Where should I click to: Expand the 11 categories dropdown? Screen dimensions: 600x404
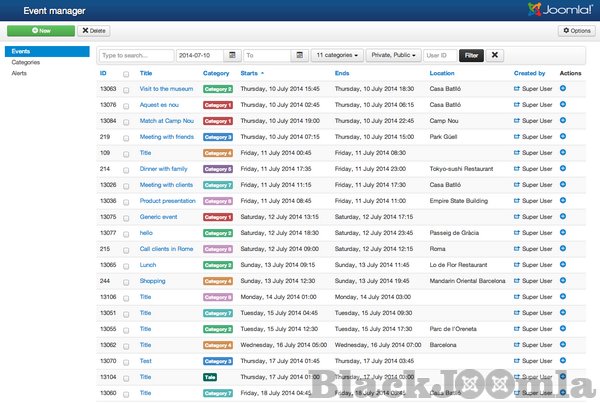tap(338, 56)
